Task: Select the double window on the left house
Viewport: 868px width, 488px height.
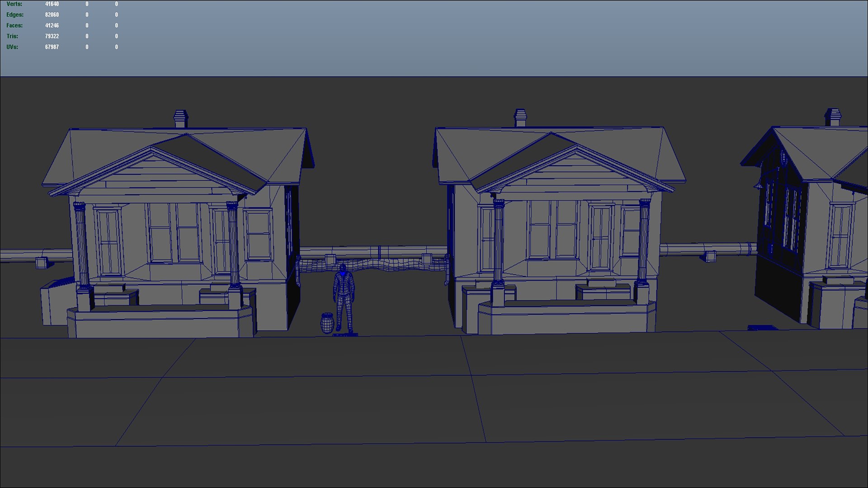Action: pos(174,233)
